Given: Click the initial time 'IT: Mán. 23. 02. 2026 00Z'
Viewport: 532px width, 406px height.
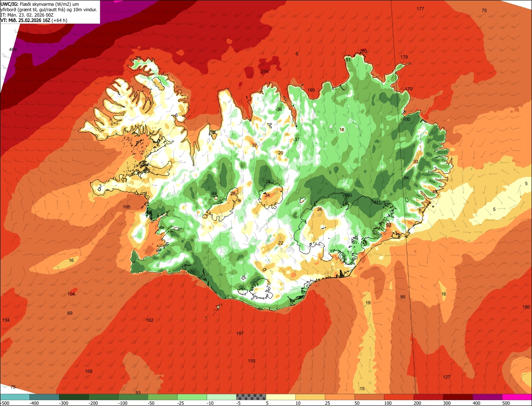Looking at the screenshot, I should [27, 15].
